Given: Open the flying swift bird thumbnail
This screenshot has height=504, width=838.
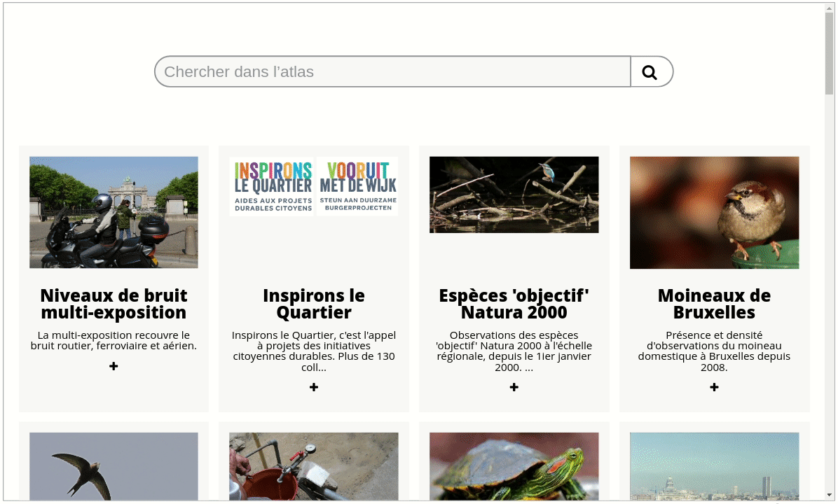Looking at the screenshot, I should (x=114, y=466).
